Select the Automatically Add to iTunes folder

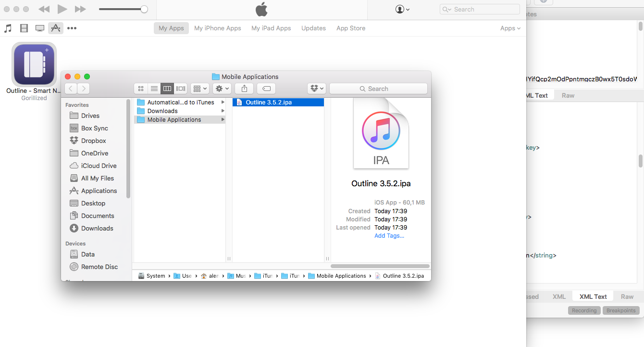(x=180, y=102)
